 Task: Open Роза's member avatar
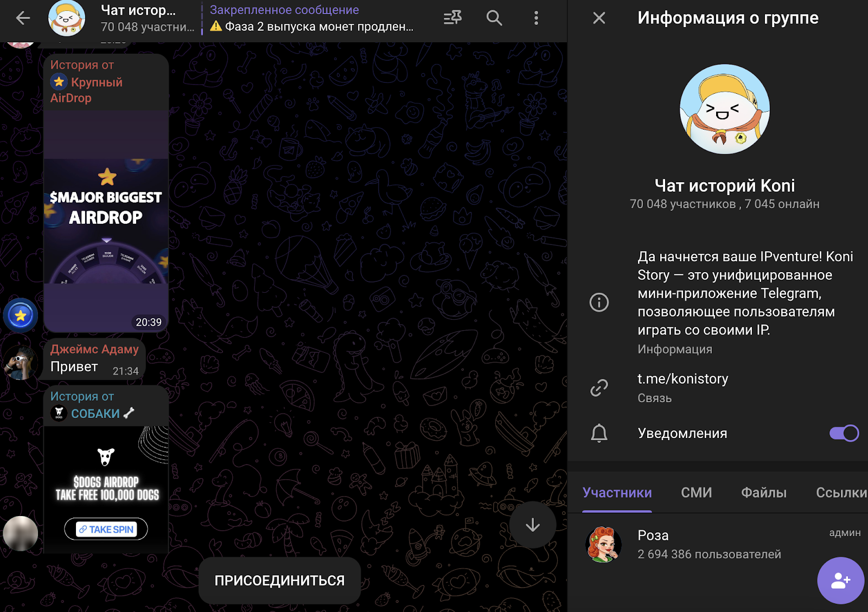click(603, 544)
